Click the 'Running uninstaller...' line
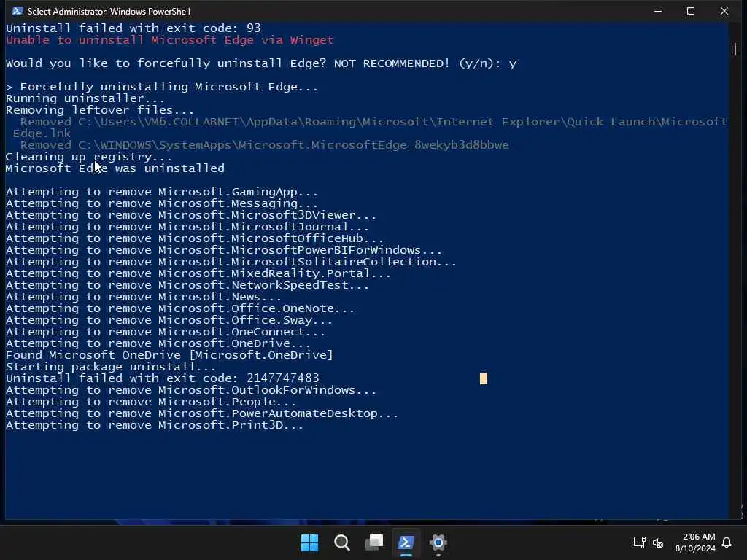The width and height of the screenshot is (747, 560). pos(85,98)
